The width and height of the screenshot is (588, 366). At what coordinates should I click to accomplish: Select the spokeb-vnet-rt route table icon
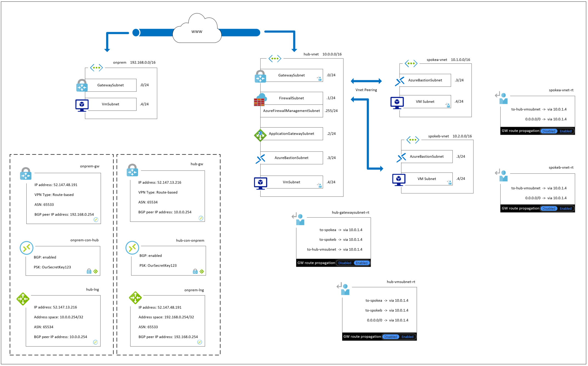point(501,175)
